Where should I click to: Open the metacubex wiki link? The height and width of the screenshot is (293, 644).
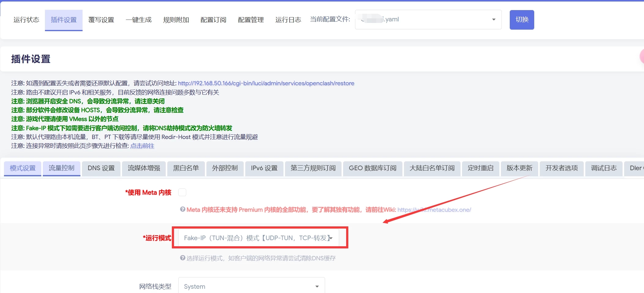click(434, 210)
